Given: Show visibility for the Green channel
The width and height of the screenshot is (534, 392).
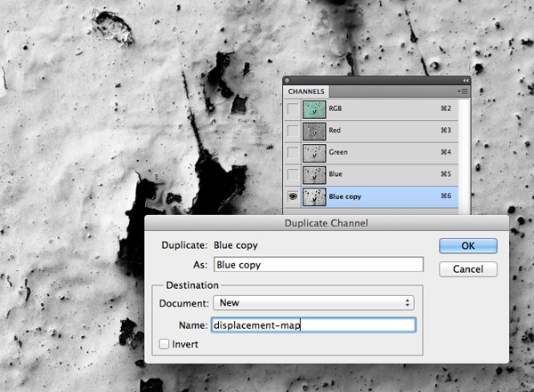Looking at the screenshot, I should pyautogui.click(x=293, y=152).
